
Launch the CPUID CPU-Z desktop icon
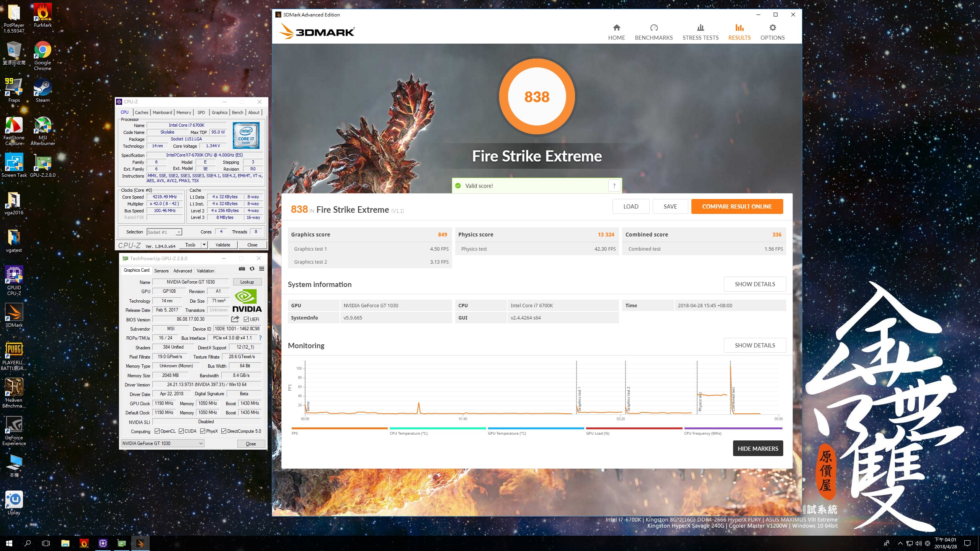pyautogui.click(x=14, y=281)
